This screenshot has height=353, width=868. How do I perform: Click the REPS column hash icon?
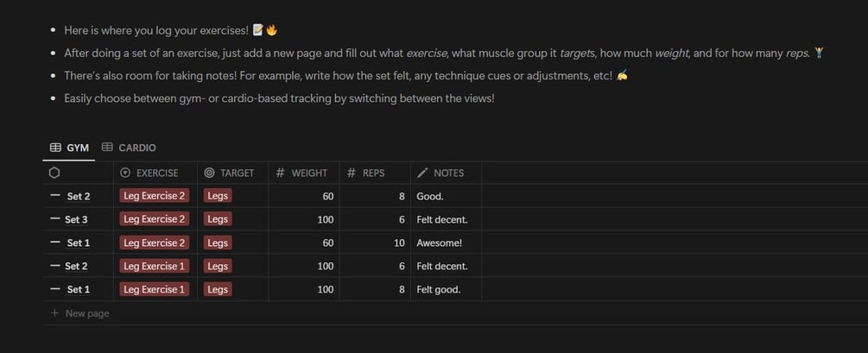[351, 173]
